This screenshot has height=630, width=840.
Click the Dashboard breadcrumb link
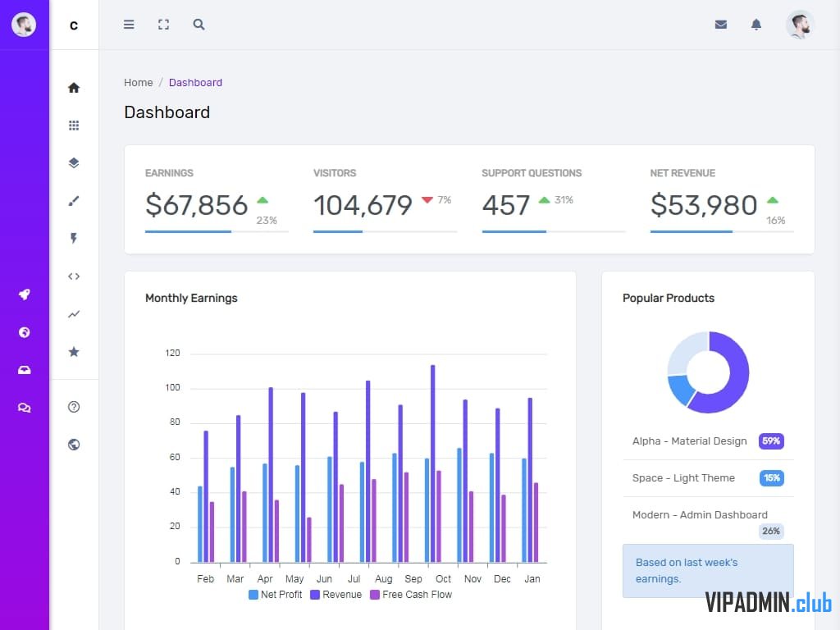[x=195, y=83]
